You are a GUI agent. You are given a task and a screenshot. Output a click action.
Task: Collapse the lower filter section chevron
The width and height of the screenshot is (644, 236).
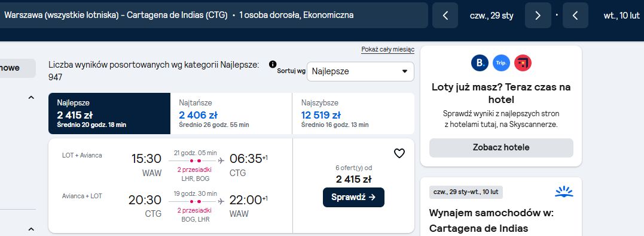tap(31, 229)
